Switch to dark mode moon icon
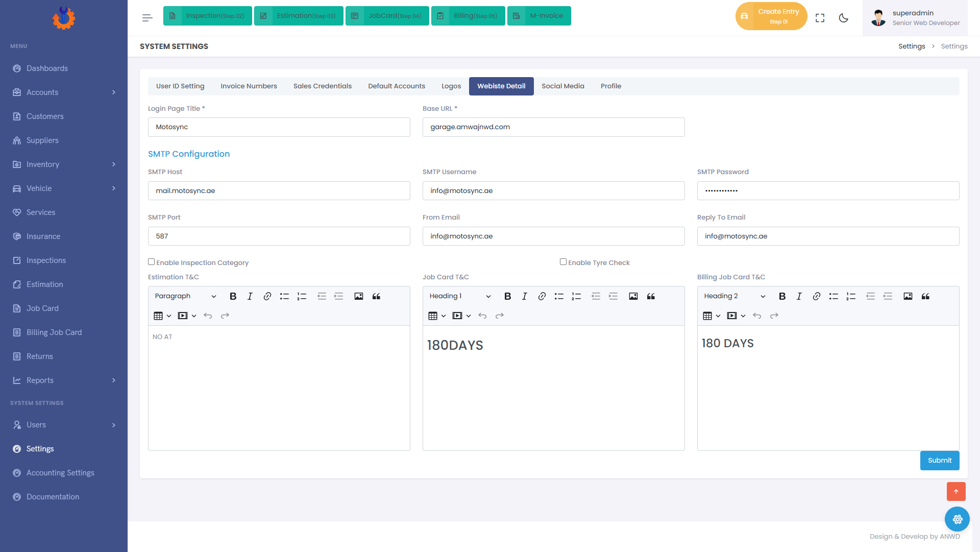 (844, 18)
